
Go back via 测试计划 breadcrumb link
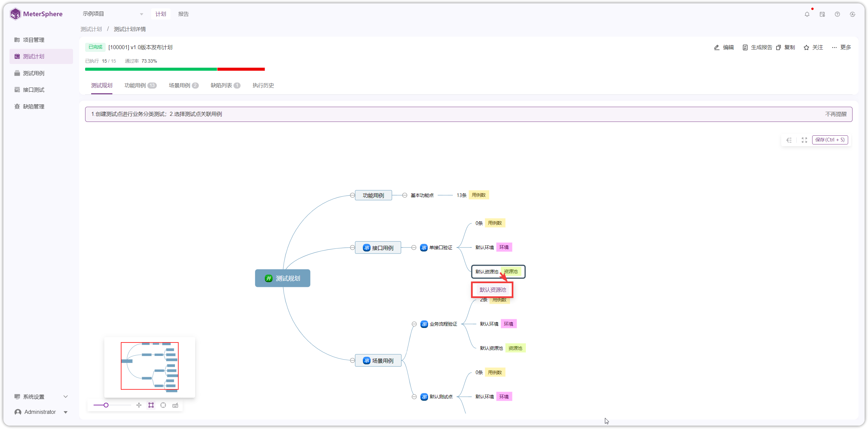(x=91, y=29)
